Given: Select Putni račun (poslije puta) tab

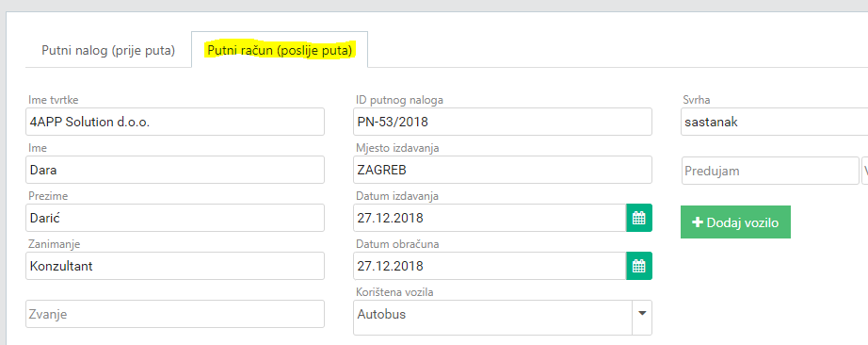Looking at the screenshot, I should point(280,51).
